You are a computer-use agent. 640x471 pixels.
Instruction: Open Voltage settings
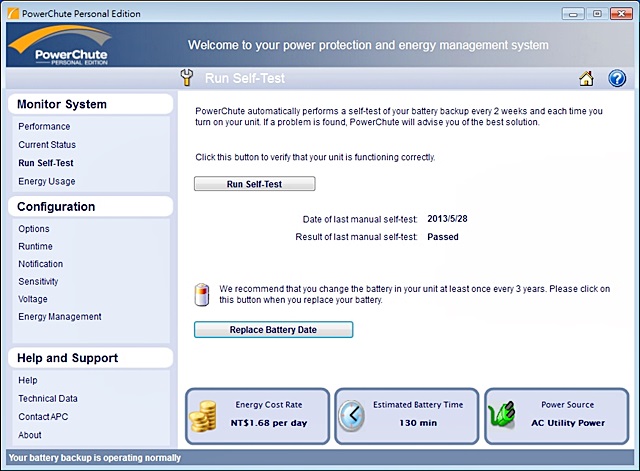(x=33, y=299)
